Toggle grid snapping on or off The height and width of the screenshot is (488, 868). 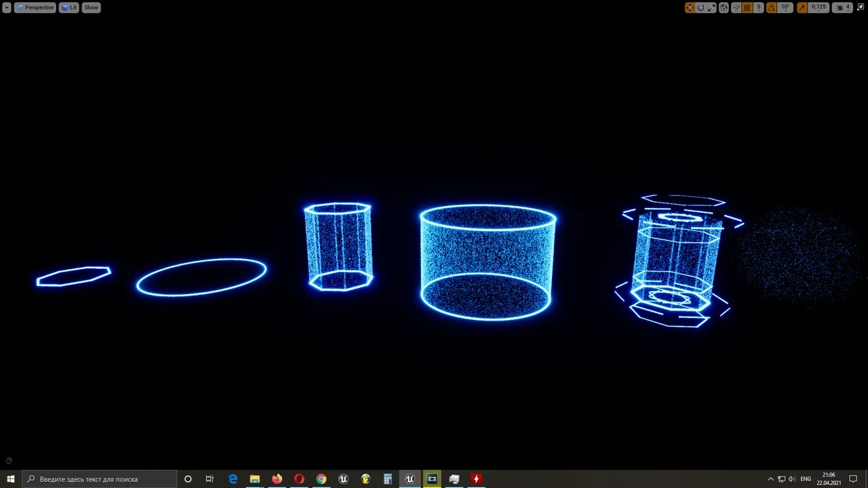point(747,7)
